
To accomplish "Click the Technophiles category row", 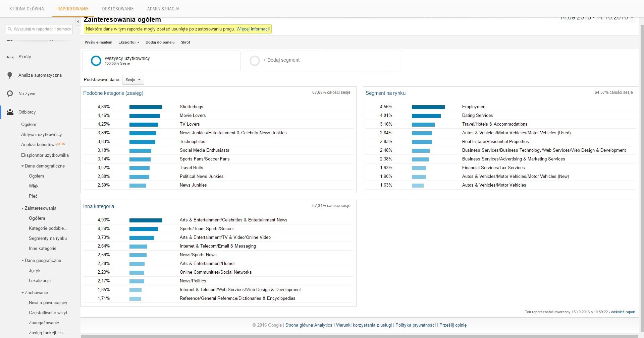I will (x=219, y=142).
